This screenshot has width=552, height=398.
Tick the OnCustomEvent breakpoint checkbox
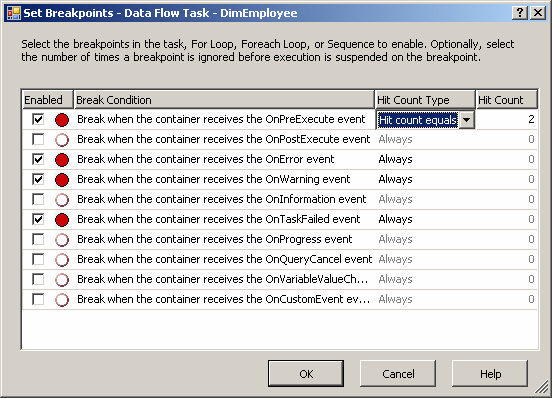tap(38, 300)
